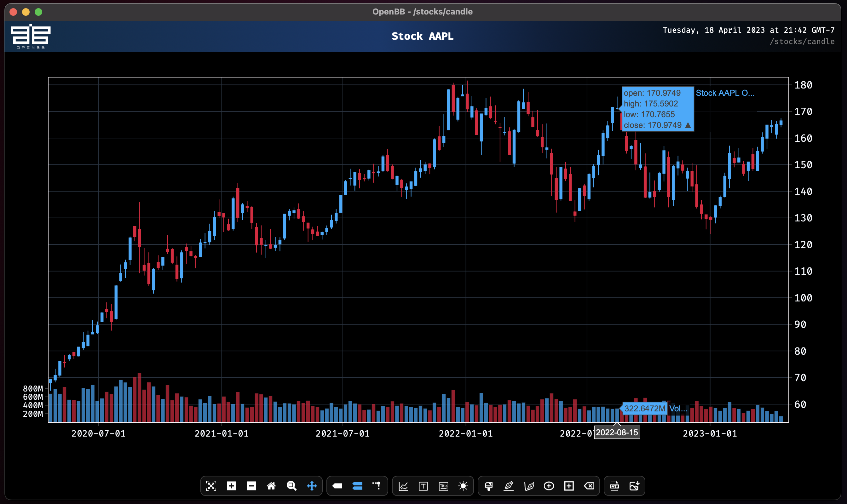Download data as CSV icon
847x504 pixels.
(x=614, y=486)
